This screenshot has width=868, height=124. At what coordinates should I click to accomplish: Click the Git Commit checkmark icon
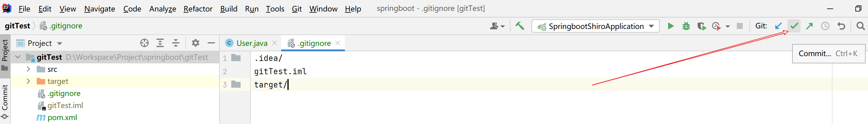coord(794,26)
